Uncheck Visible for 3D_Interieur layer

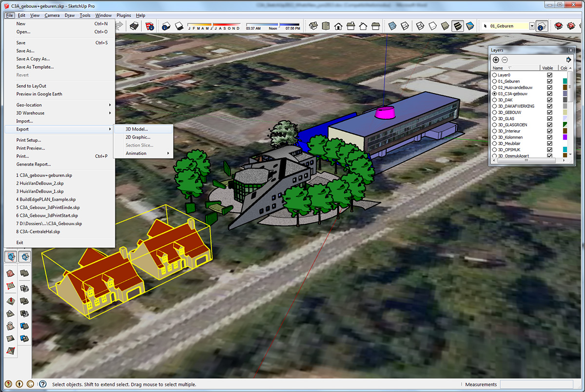(550, 131)
